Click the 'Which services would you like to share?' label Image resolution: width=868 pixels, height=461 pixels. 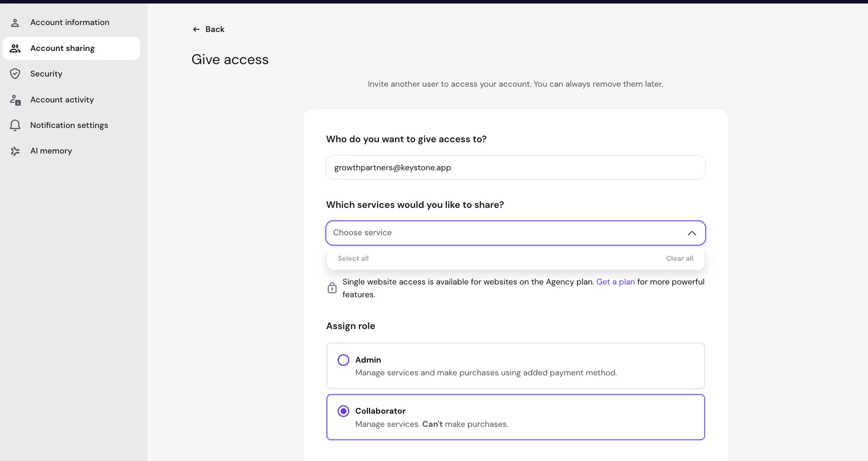(415, 205)
